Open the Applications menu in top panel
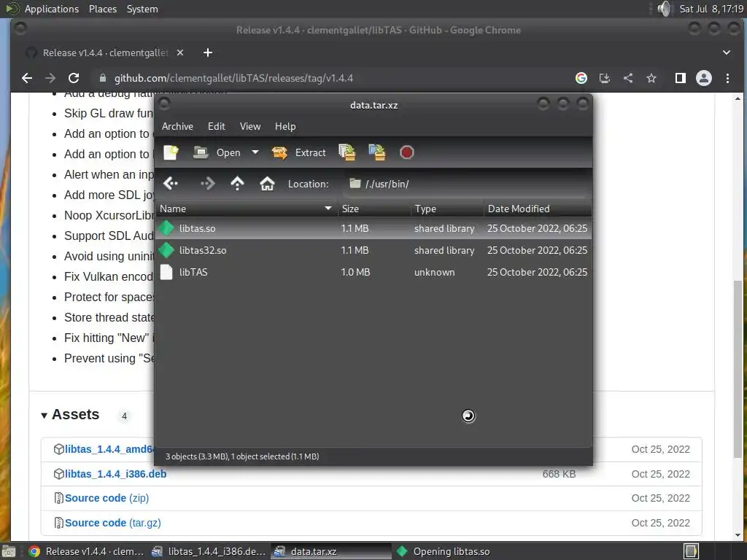Image resolution: width=747 pixels, height=560 pixels. (52, 9)
